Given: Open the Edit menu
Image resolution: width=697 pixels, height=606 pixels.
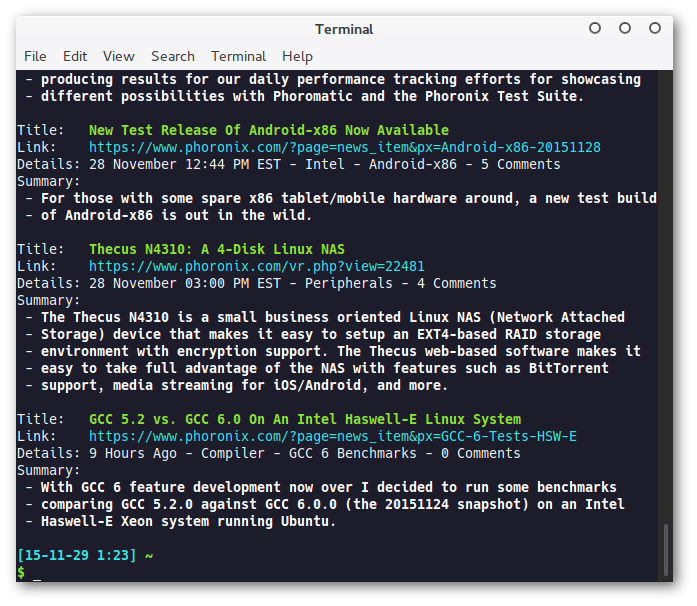Looking at the screenshot, I should point(75,56).
